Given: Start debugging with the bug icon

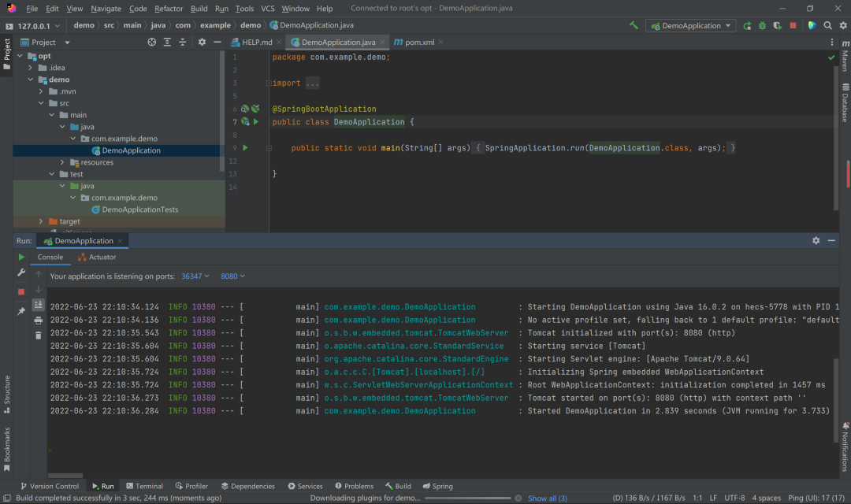Looking at the screenshot, I should (763, 25).
